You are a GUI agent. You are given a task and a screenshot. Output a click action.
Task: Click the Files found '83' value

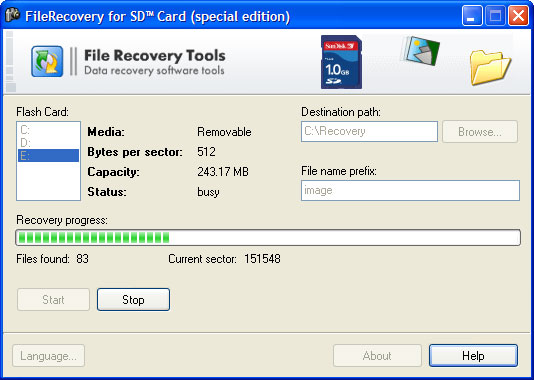click(82, 259)
